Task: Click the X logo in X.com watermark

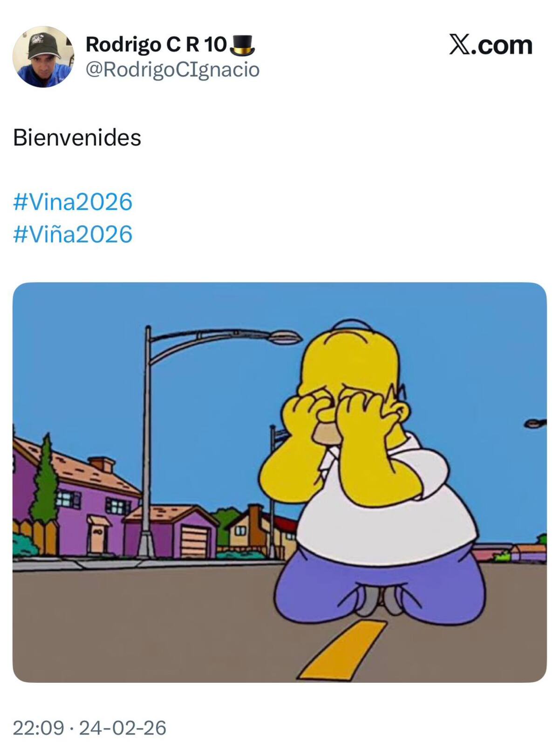Action: tap(460, 45)
